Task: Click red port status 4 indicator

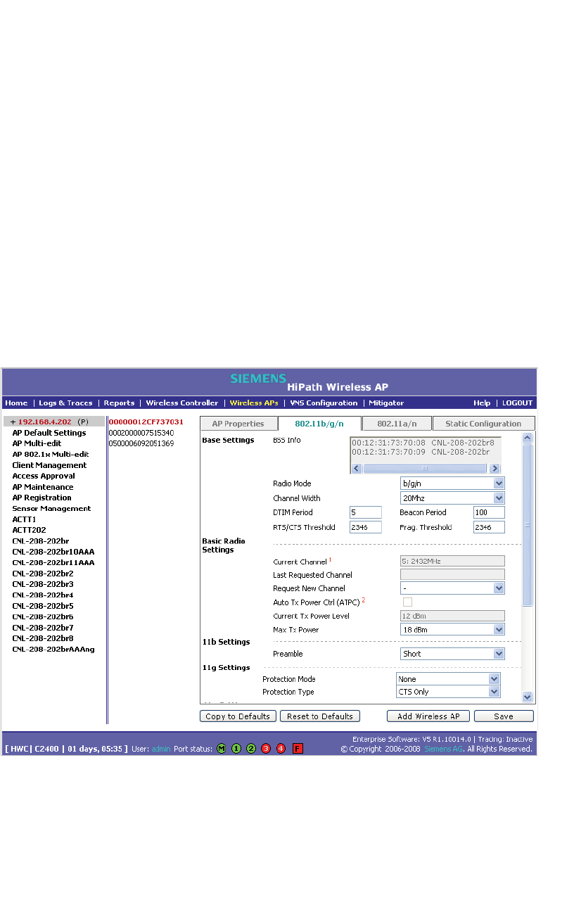Action: [281, 748]
